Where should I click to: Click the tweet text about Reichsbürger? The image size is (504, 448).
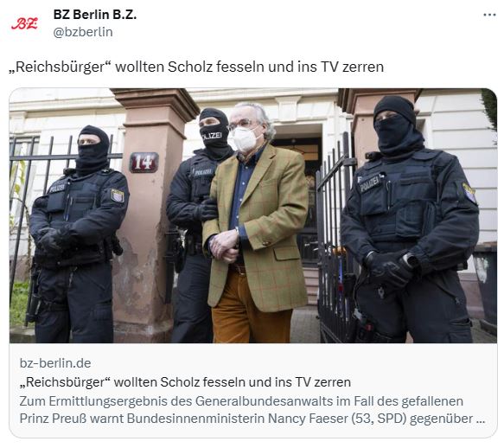(x=196, y=67)
